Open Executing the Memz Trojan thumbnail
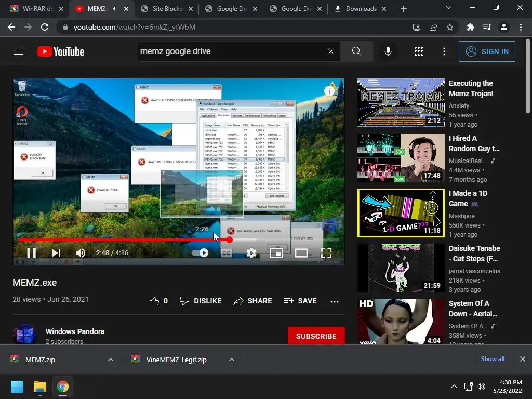The image size is (532, 399). click(401, 103)
